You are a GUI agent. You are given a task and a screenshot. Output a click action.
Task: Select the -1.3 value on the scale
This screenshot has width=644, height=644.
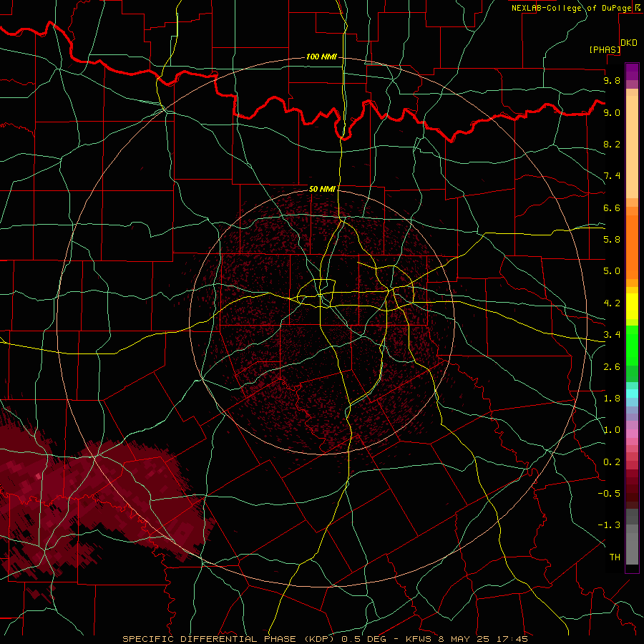tap(609, 525)
